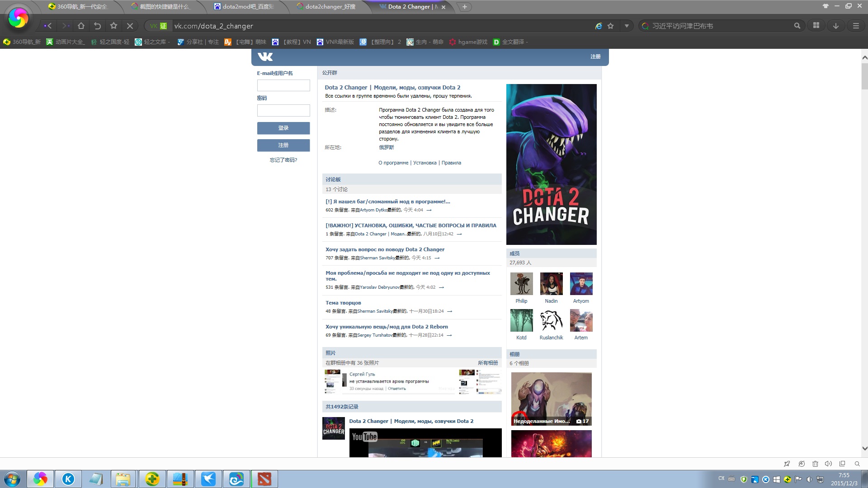Open the downloads arrow icon

(835, 26)
